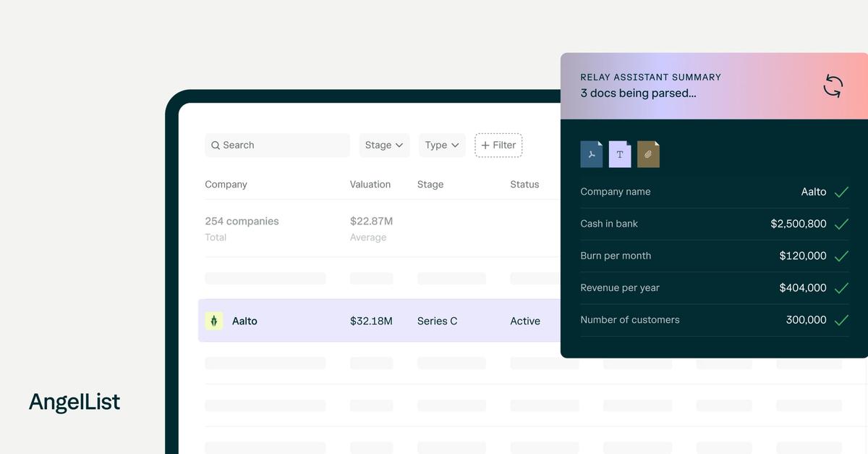The height and width of the screenshot is (454, 868).
Task: Select the $2,500,800 cash in bank value
Action: tap(799, 224)
